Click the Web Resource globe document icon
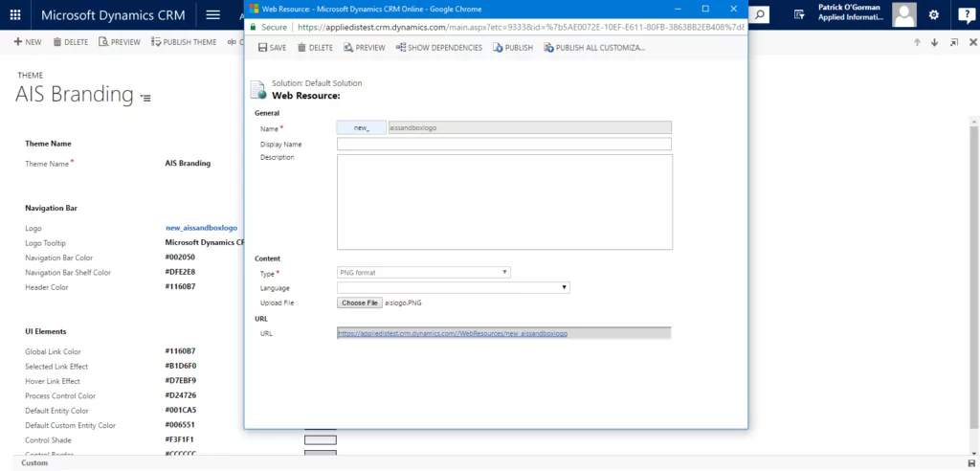980x471 pixels. 258,89
